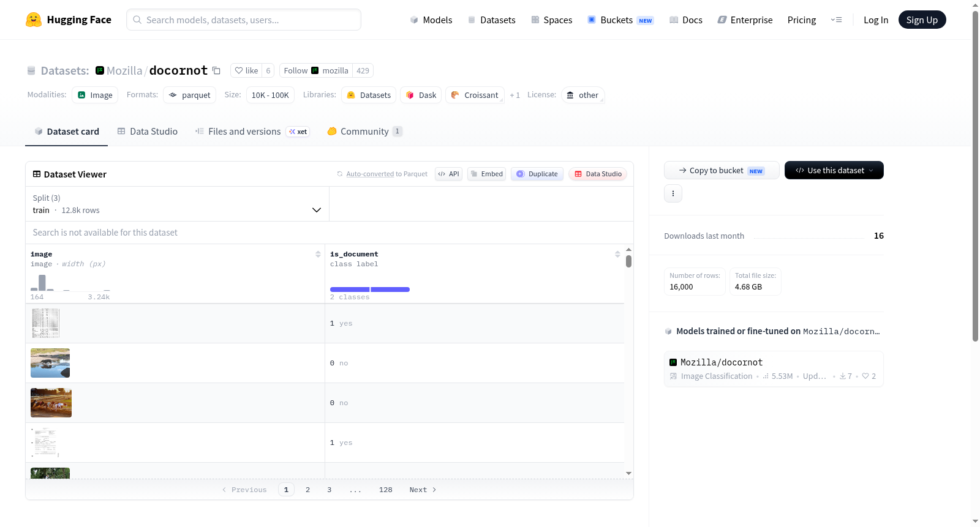Click the heart like icon
980x527 pixels.
point(239,70)
